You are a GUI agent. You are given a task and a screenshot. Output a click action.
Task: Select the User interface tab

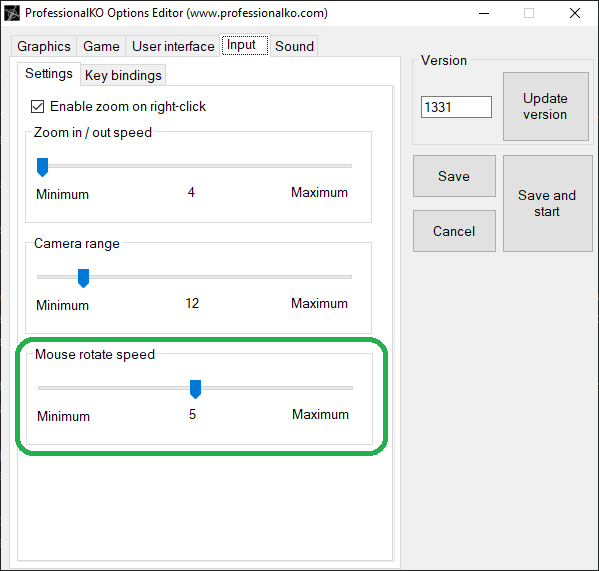click(x=173, y=46)
